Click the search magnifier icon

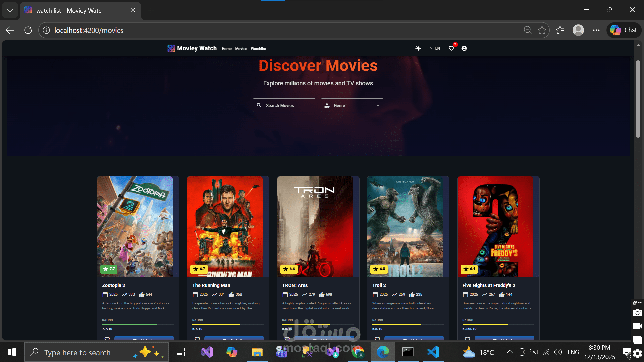coord(259,105)
